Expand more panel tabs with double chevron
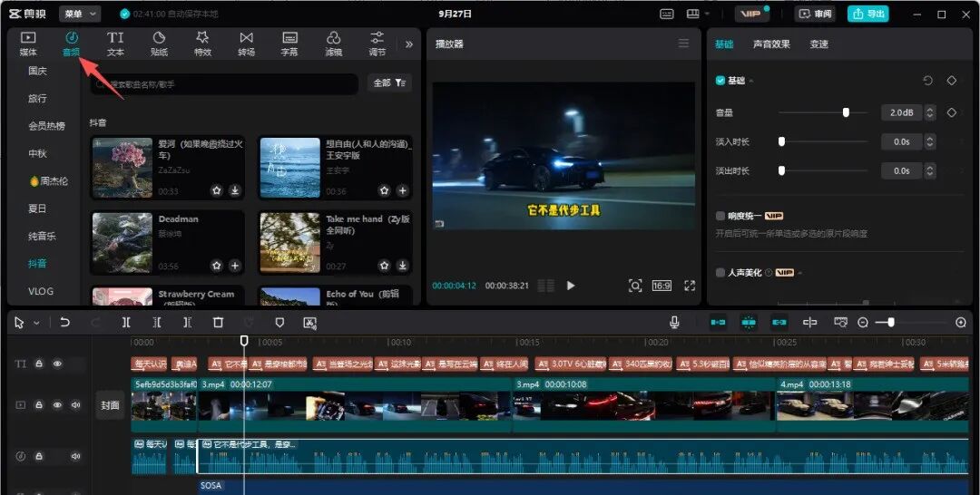Viewport: 980px width, 495px height. click(x=408, y=44)
